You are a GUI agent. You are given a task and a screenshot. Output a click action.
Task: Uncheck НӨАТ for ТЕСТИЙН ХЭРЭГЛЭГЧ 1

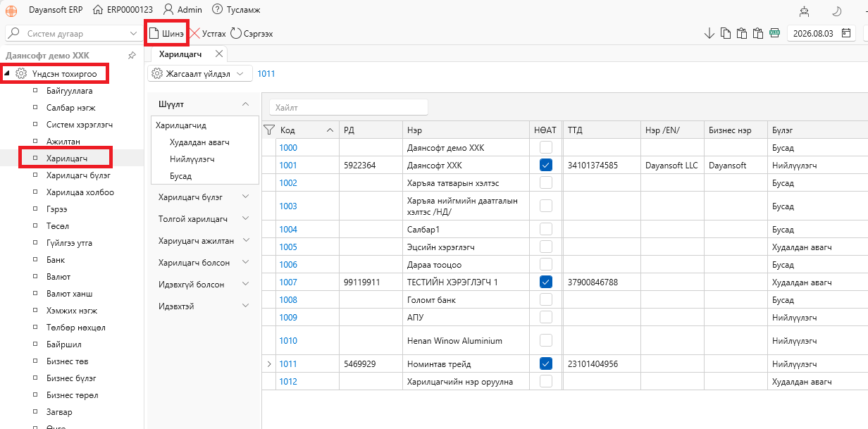[545, 282]
